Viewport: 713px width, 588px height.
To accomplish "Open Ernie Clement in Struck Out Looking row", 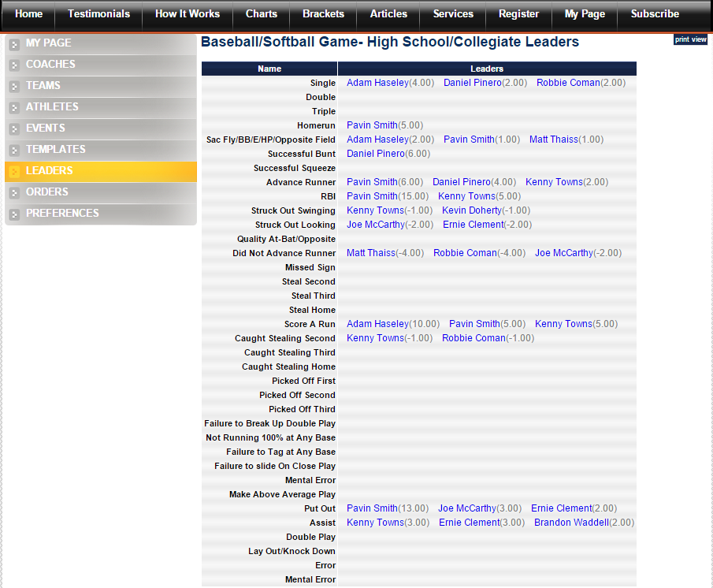I will 473,225.
